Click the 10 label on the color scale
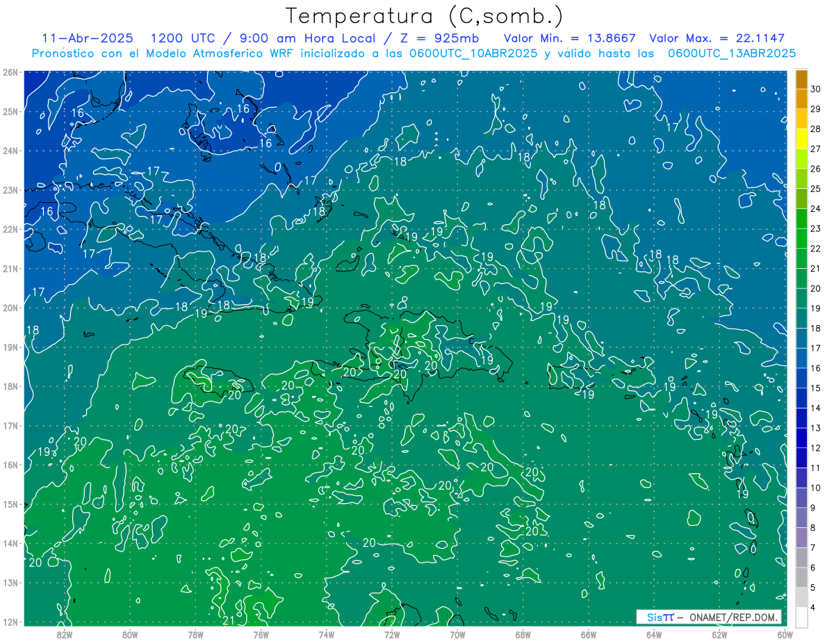 [x=815, y=488]
